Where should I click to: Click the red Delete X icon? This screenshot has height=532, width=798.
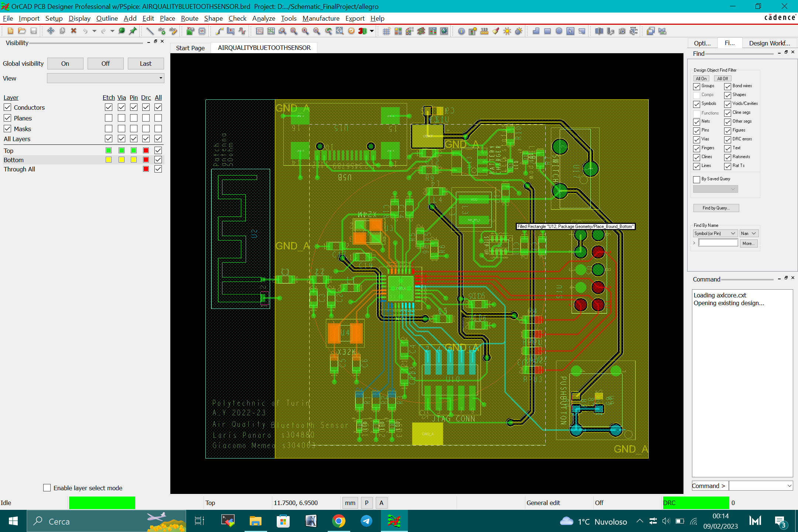click(74, 31)
